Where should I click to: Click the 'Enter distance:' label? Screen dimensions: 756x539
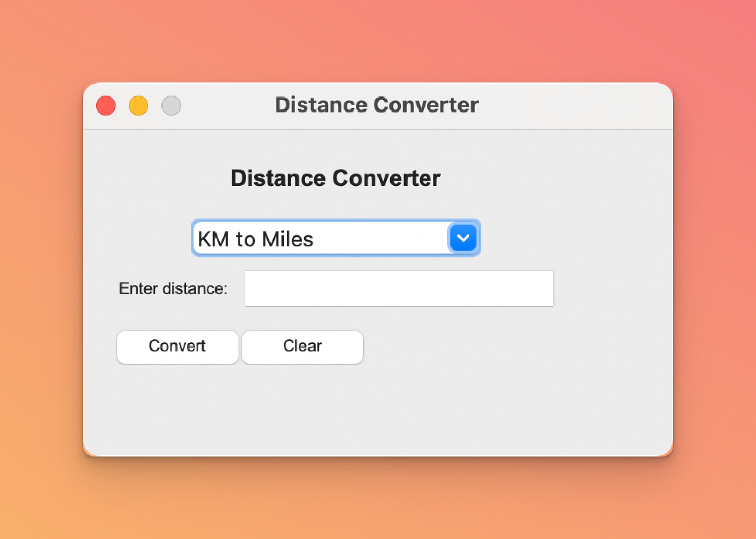click(x=173, y=288)
